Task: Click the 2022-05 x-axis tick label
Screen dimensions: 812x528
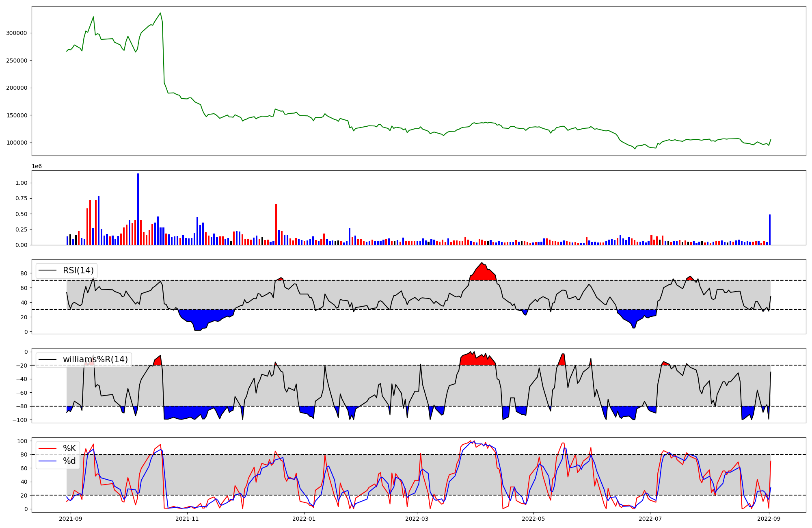Action: [533, 519]
